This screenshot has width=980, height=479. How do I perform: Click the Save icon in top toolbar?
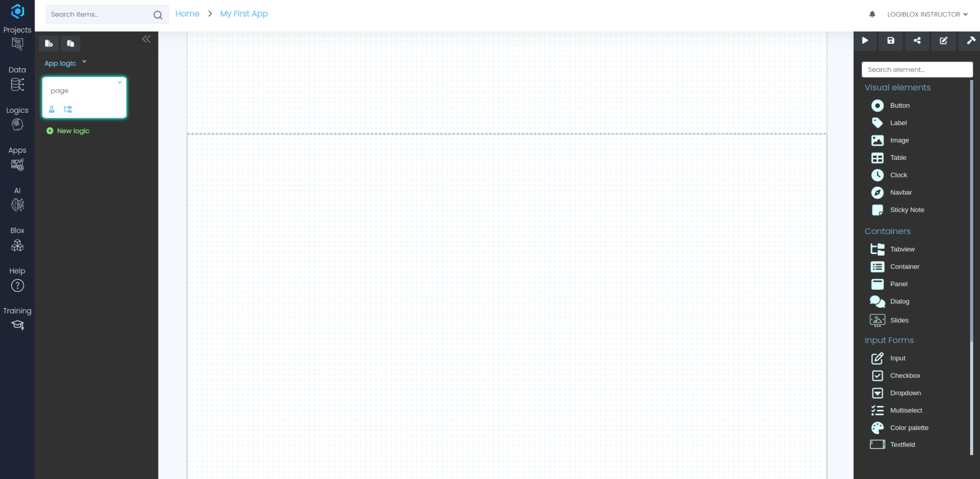[891, 41]
